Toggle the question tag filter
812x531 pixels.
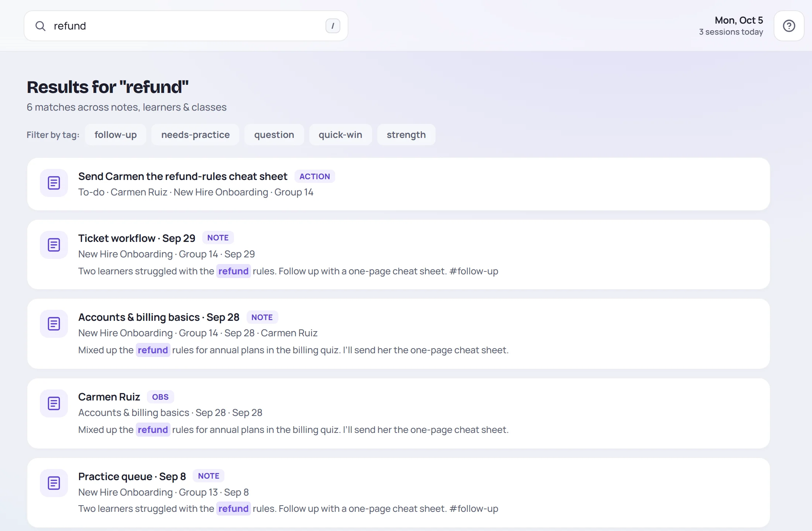274,135
